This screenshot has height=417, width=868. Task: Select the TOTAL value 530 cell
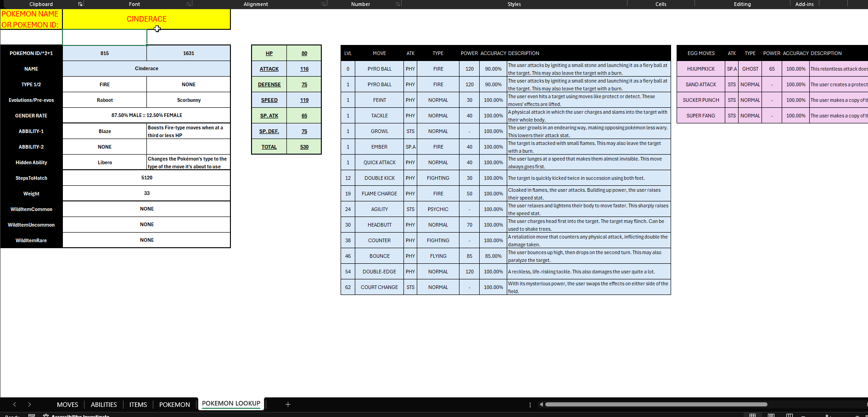(304, 147)
